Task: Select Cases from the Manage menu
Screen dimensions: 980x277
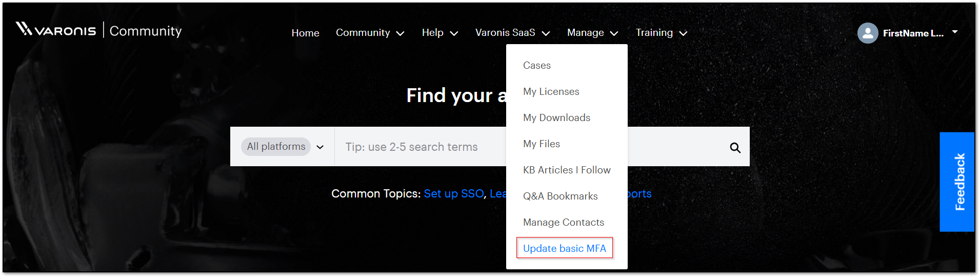Action: pos(536,65)
